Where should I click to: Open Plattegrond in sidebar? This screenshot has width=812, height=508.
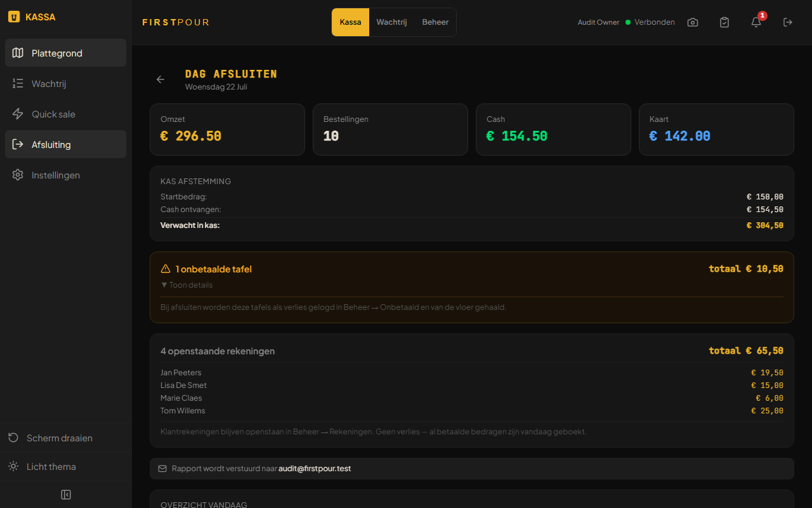65,53
